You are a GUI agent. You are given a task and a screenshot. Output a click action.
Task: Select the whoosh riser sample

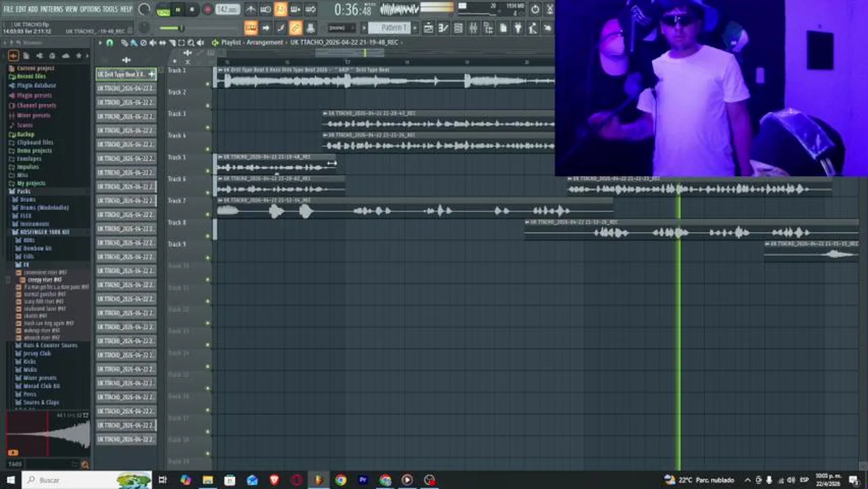coord(41,338)
